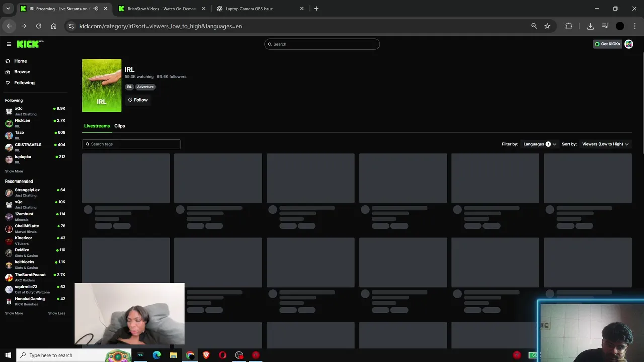Open a new browser tab
This screenshot has height=362, width=644.
(316, 9)
